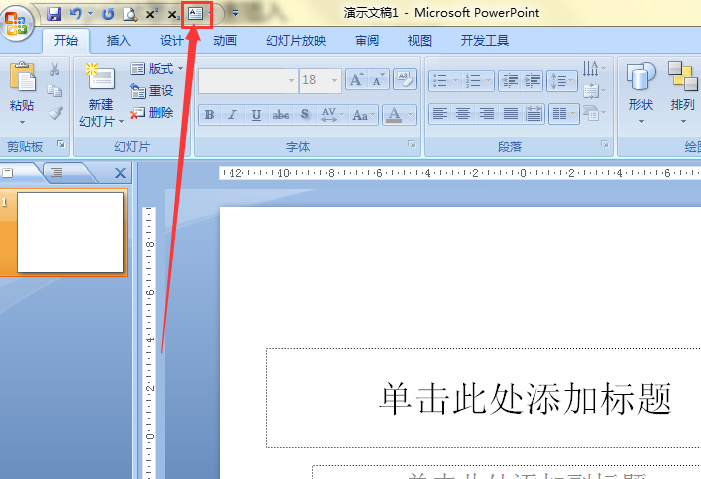Increase list indent level
The height and width of the screenshot is (479, 701).
point(532,81)
